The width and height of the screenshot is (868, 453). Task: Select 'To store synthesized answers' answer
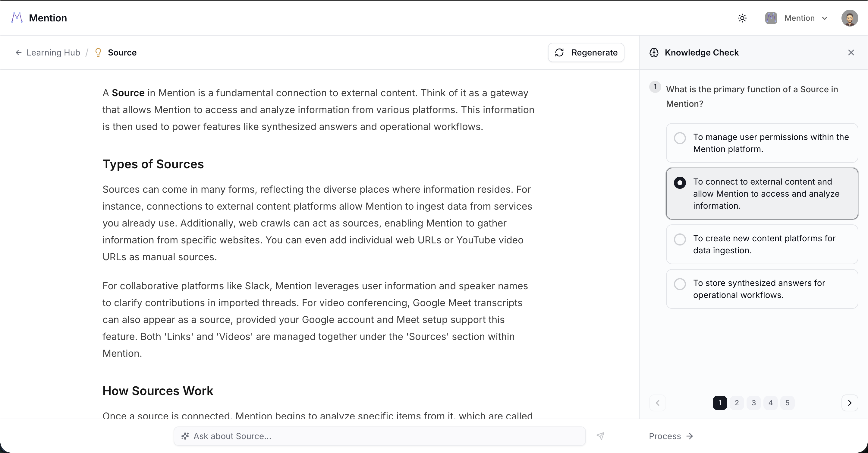click(x=762, y=289)
